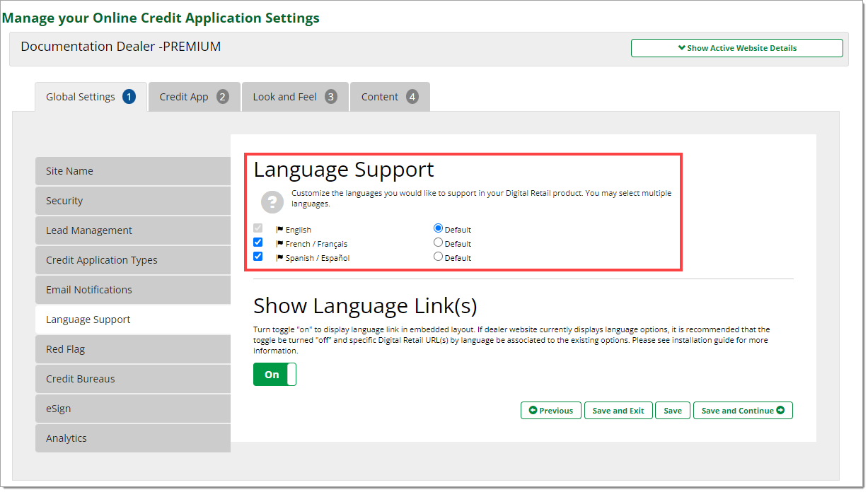868x492 pixels.
Task: Open the Credit Bureaus settings section
Action: click(x=133, y=379)
